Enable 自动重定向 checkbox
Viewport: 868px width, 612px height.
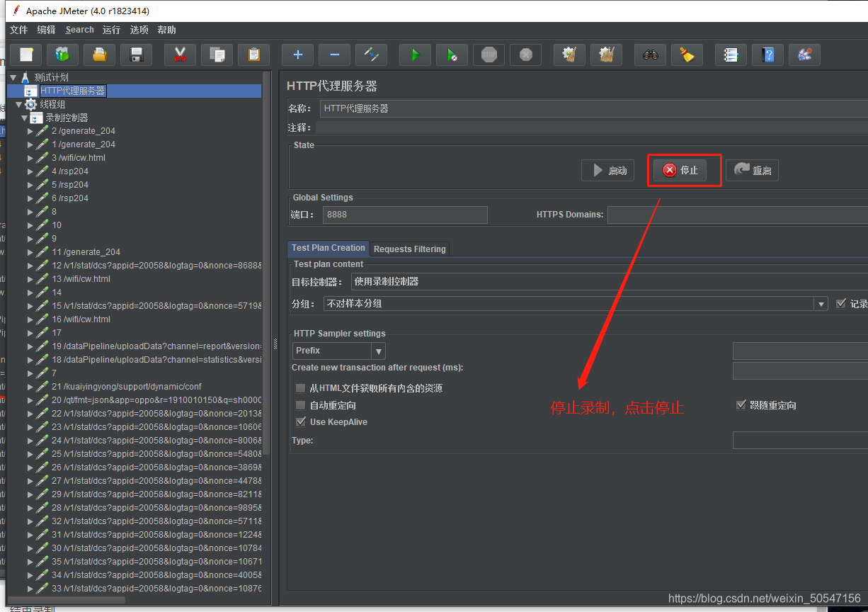pyautogui.click(x=300, y=405)
